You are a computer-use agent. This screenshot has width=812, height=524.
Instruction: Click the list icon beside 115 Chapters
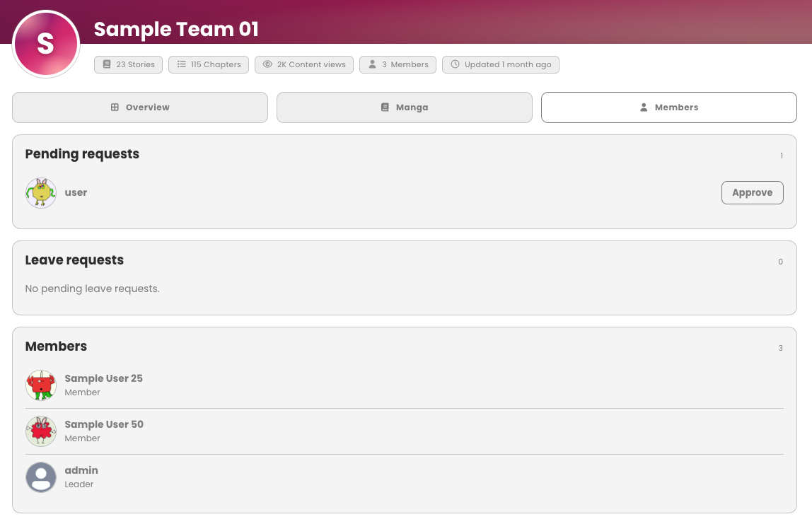(x=181, y=64)
